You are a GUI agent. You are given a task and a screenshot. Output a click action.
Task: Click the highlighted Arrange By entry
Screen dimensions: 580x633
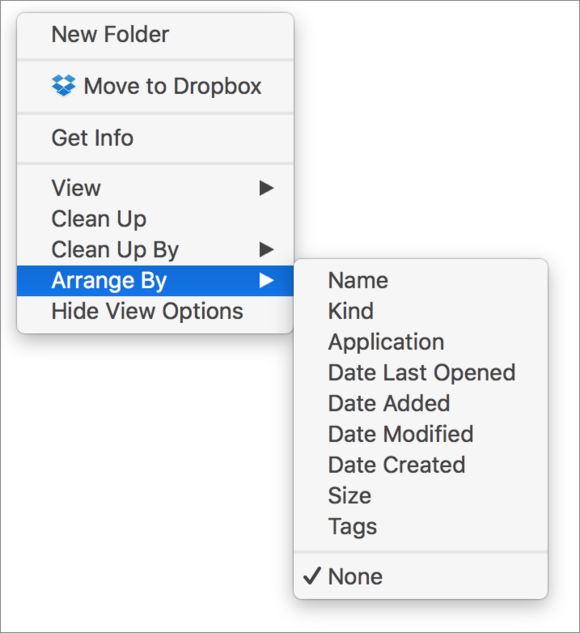click(155, 281)
